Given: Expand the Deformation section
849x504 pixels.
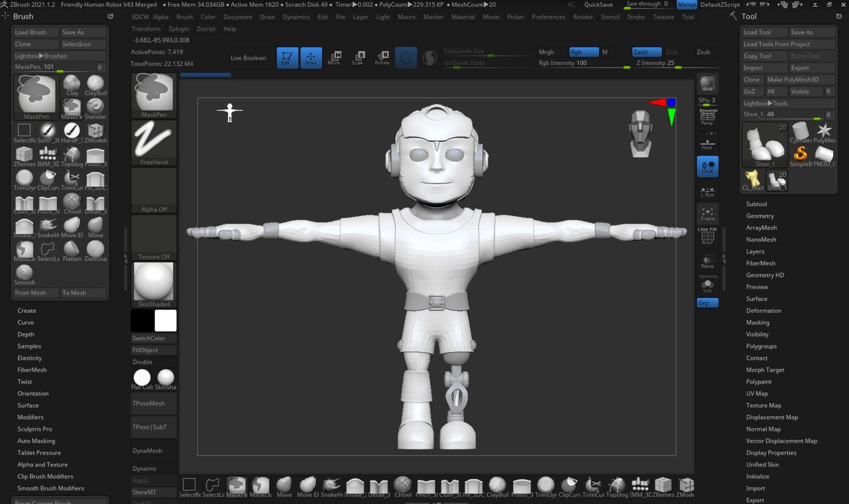Looking at the screenshot, I should click(764, 311).
